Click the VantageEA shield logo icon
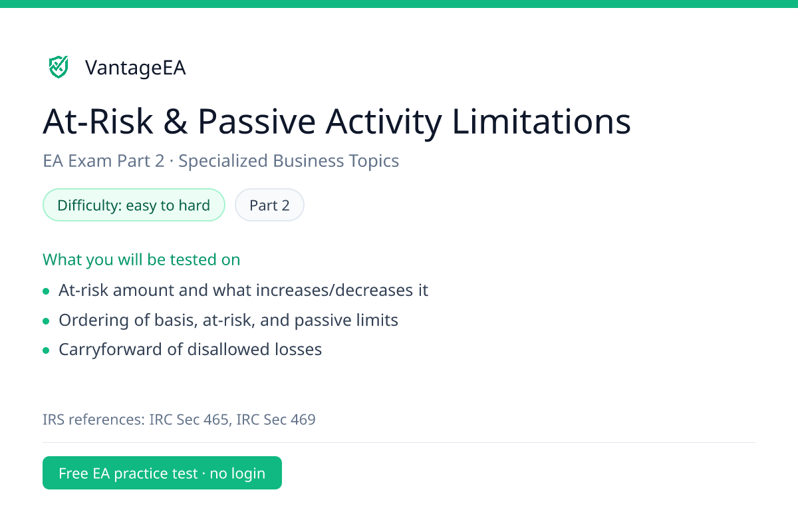 [x=59, y=67]
